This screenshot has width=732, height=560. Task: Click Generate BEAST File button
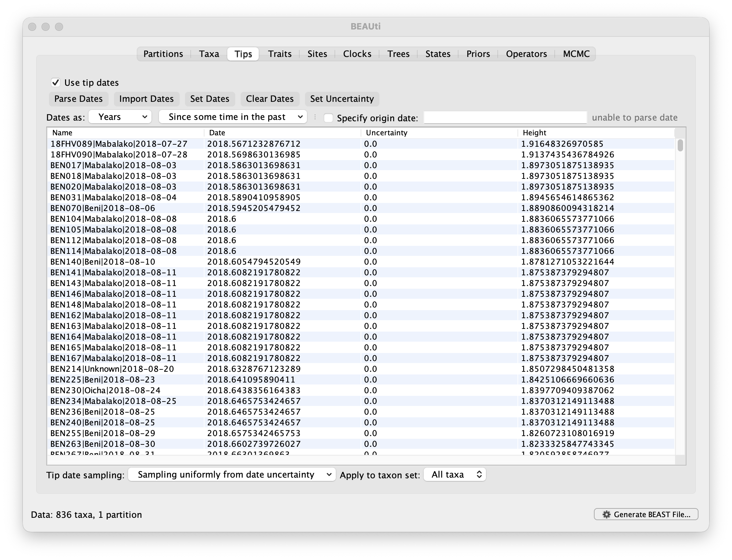pos(646,514)
